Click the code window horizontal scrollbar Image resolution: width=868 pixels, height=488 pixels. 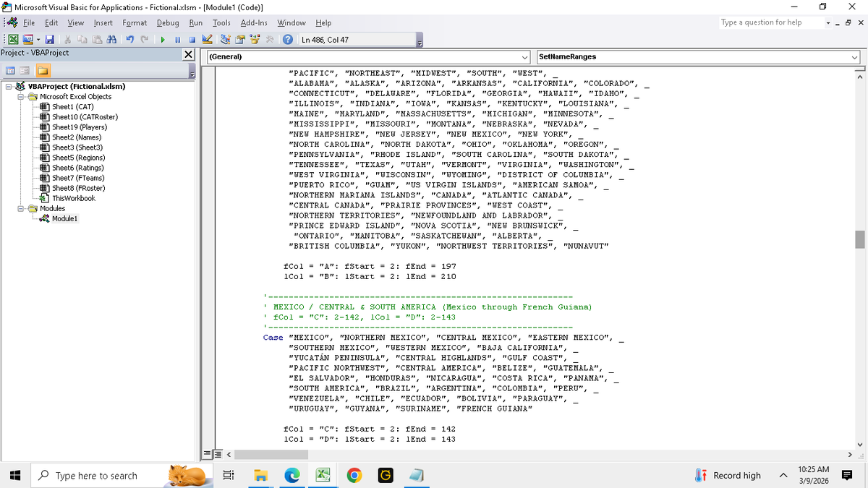tap(540, 454)
